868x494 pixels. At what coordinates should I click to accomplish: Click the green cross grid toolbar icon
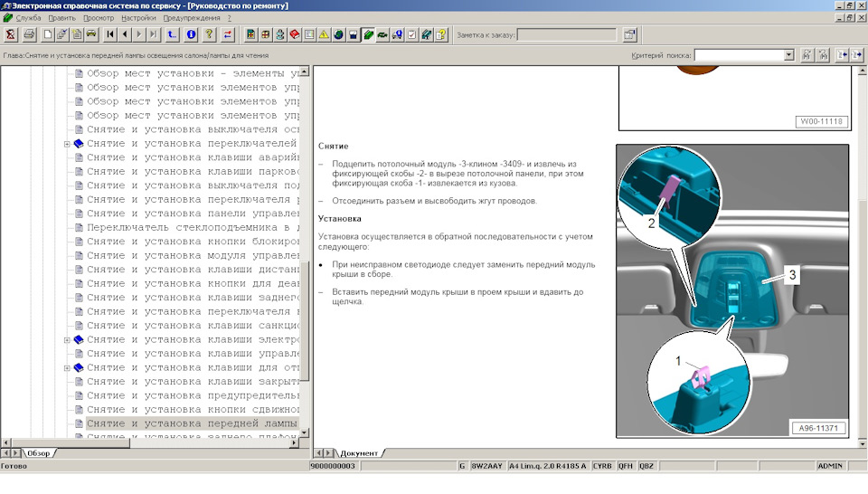coord(250,35)
